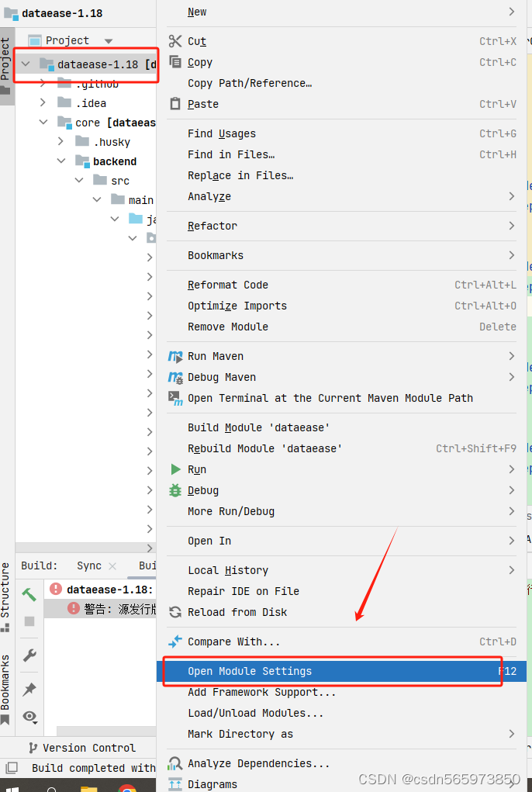The image size is (532, 792).
Task: Click the Paste clipboard icon
Action: click(175, 103)
